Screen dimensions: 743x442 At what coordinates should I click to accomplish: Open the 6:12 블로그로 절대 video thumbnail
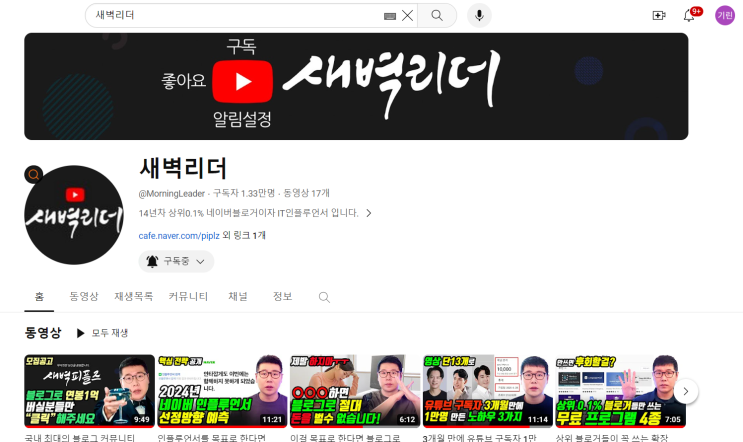[x=355, y=391]
